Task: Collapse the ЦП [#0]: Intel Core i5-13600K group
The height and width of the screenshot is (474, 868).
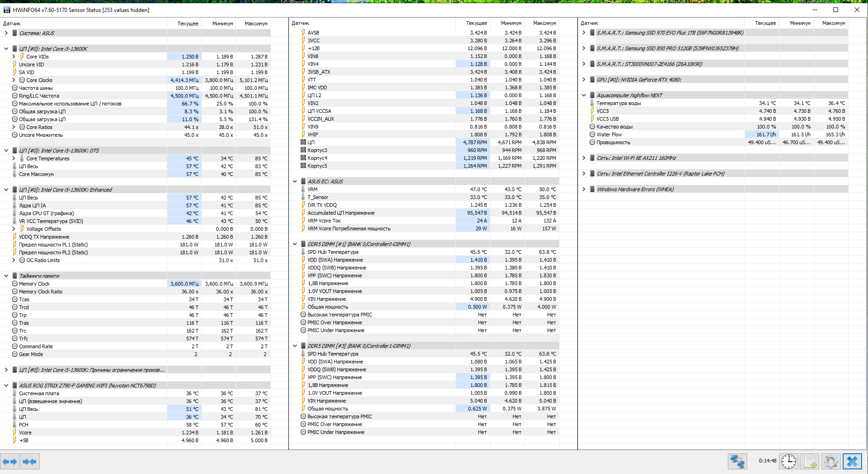Action: tap(6, 49)
